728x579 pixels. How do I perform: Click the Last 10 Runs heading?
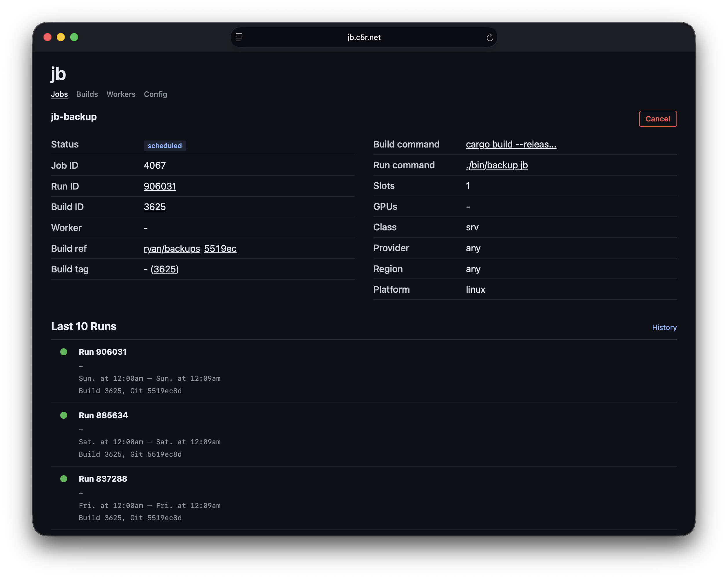pyautogui.click(x=84, y=326)
